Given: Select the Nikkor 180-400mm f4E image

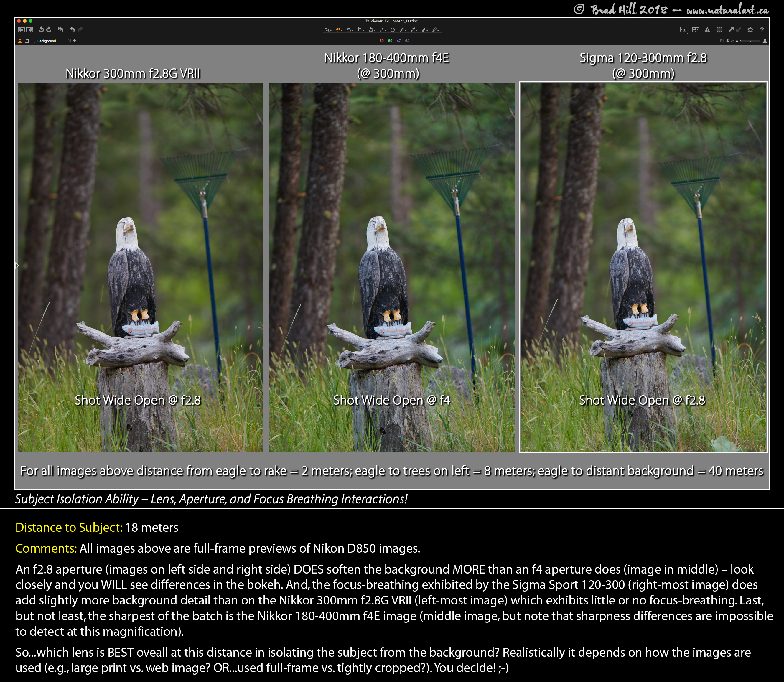Looking at the screenshot, I should pyautogui.click(x=392, y=267).
